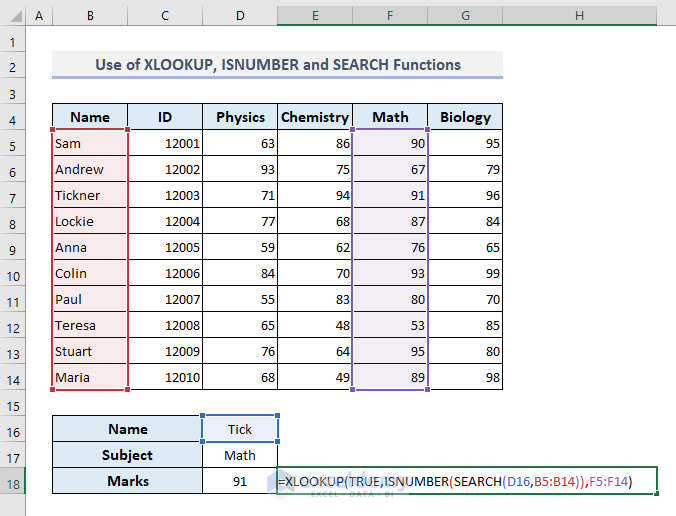Screen dimensions: 676x516
Task: Click the Marks label cell
Action: [127, 481]
